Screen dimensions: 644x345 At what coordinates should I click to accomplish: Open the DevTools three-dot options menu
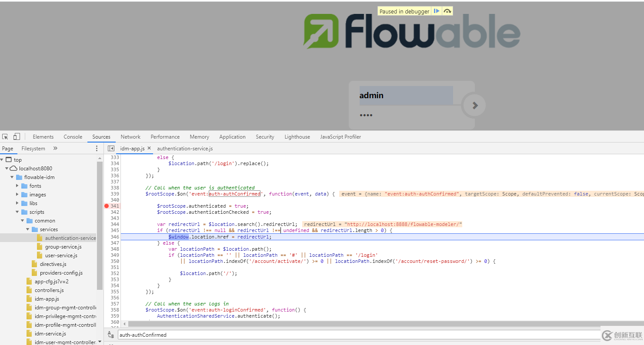pyautogui.click(x=97, y=149)
